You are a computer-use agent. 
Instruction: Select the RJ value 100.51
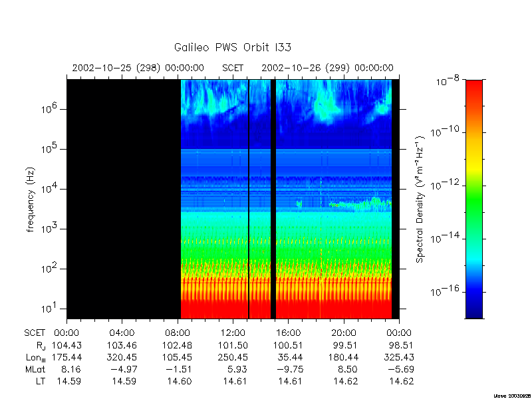[289, 345]
